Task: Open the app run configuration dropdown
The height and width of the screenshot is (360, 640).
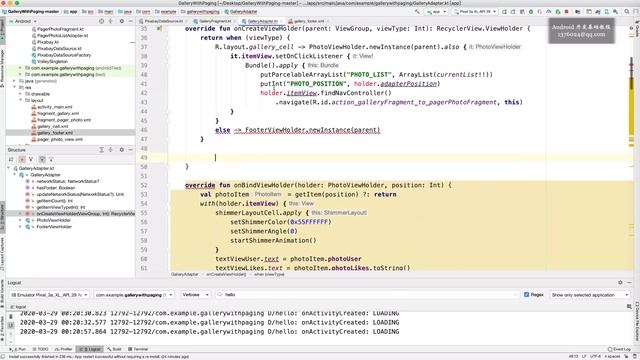Action: tap(436, 12)
